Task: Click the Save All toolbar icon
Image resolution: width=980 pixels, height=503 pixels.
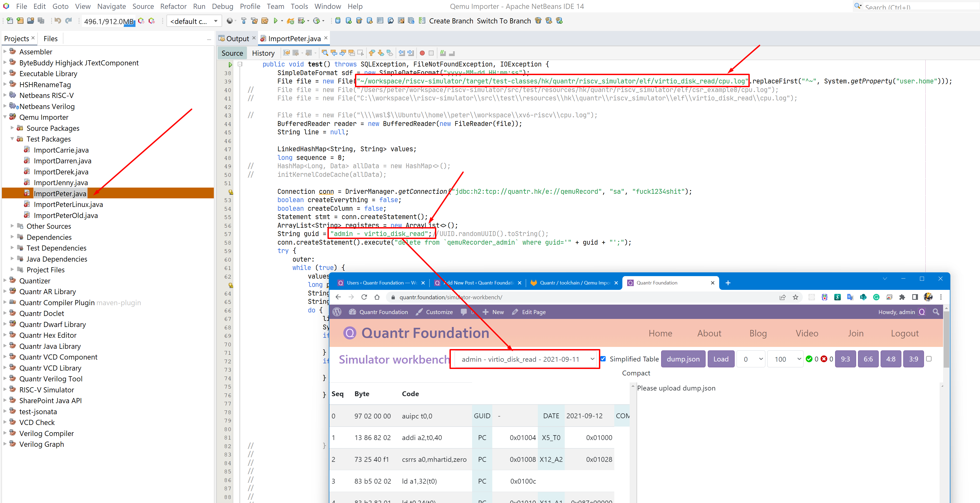Action: click(x=41, y=21)
